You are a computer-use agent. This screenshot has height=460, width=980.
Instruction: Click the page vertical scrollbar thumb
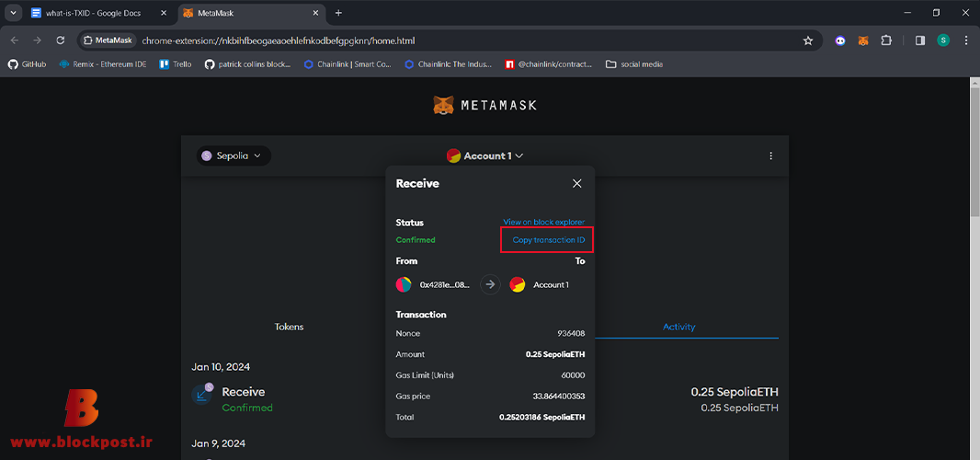tap(974, 154)
